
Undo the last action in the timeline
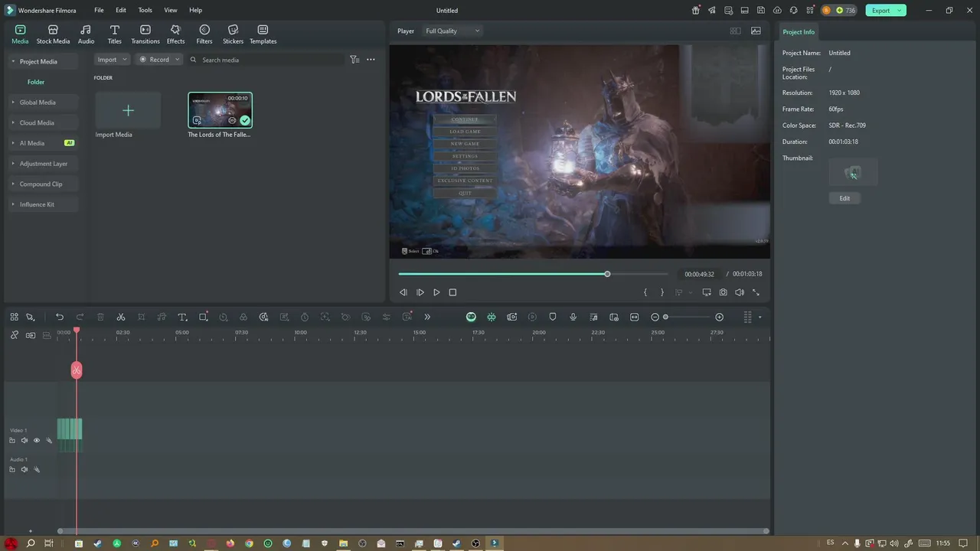coord(60,317)
